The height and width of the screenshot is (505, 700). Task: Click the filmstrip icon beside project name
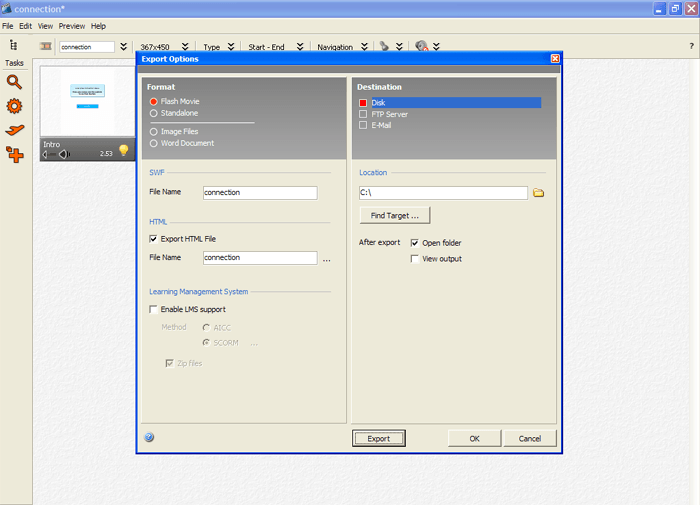tap(46, 46)
